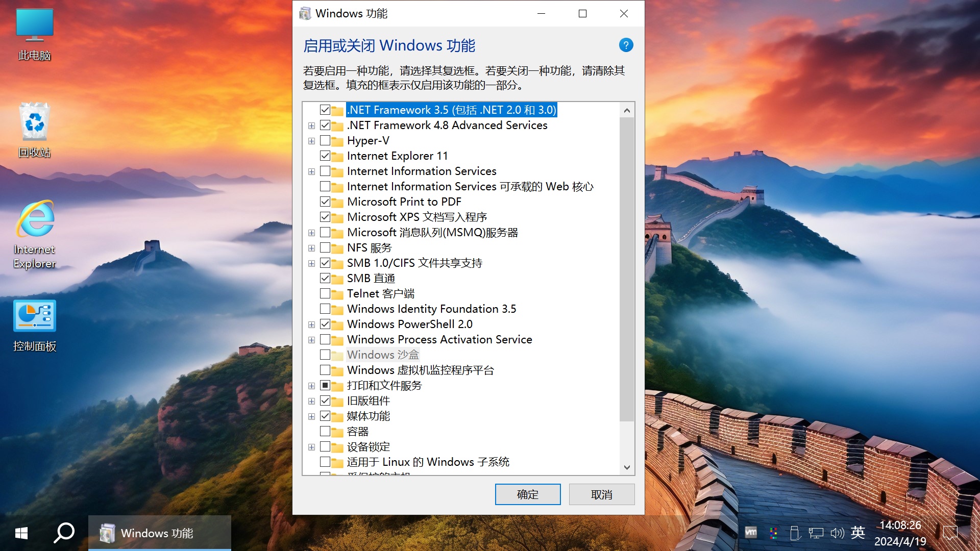
Task: Click the Telnet 客户端 folder icon
Action: pos(337,294)
